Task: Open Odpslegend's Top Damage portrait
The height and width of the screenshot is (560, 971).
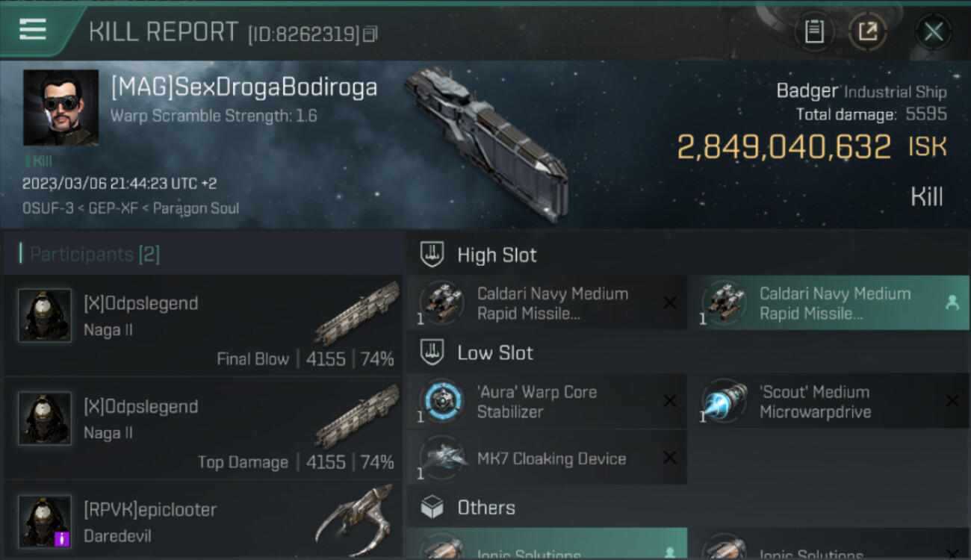Action: (x=45, y=419)
